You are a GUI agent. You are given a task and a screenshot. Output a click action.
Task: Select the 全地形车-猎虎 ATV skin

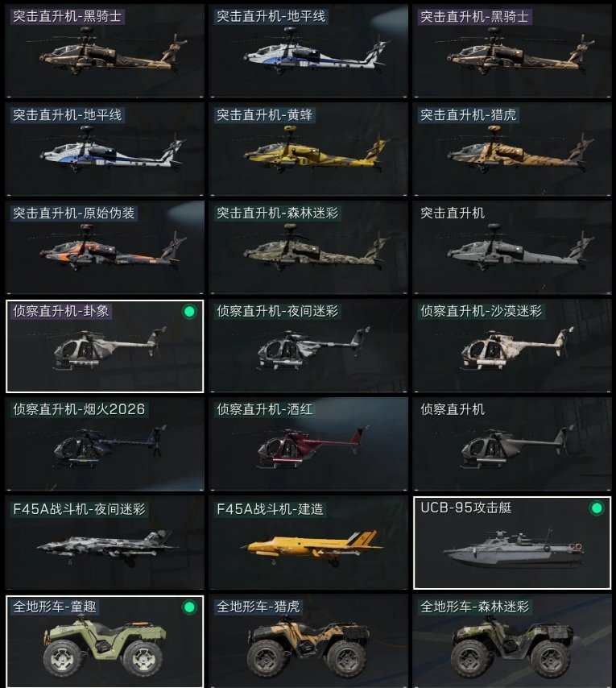(x=308, y=641)
